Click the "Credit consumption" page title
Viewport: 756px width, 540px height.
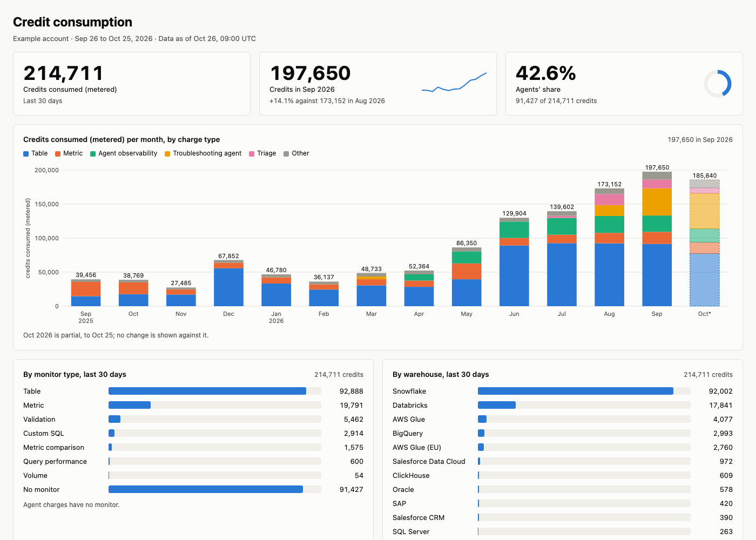[x=72, y=22]
